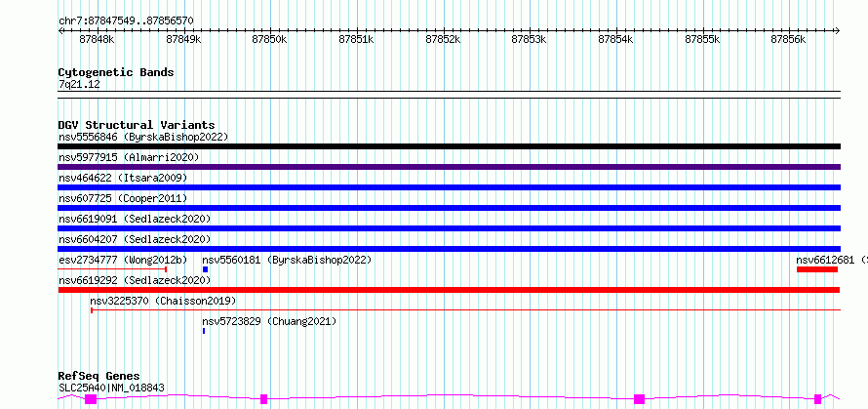
Task: Open the nsv6619091 (Sedlazeck2020) label
Action: pos(135,219)
